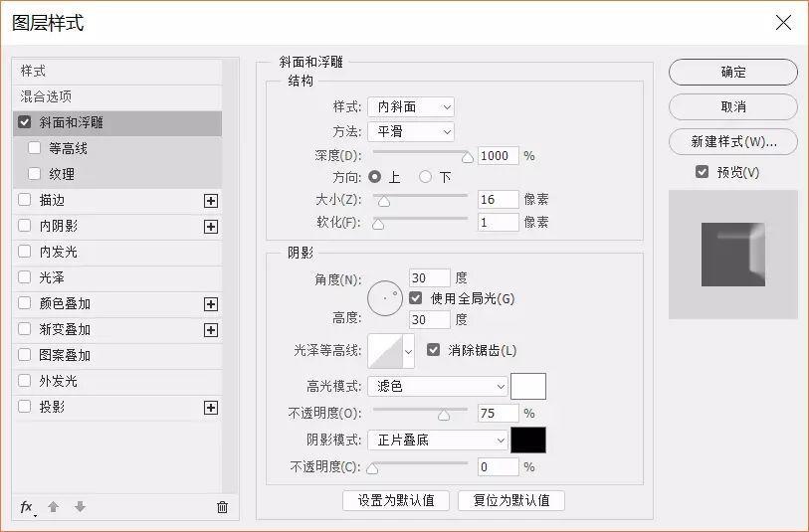
Task: Add another 渐变叠加 effect with plus icon
Action: [211, 330]
